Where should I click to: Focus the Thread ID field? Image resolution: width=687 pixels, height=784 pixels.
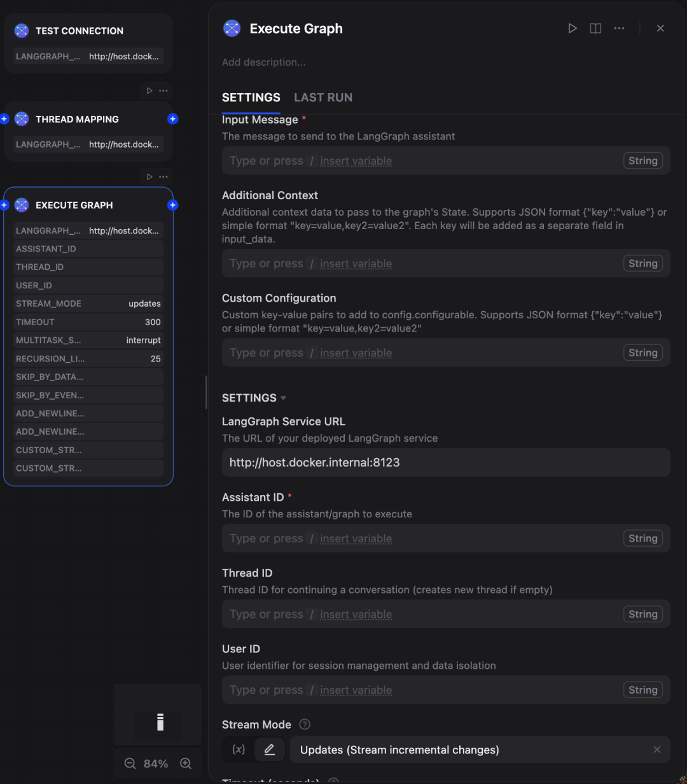(x=446, y=614)
